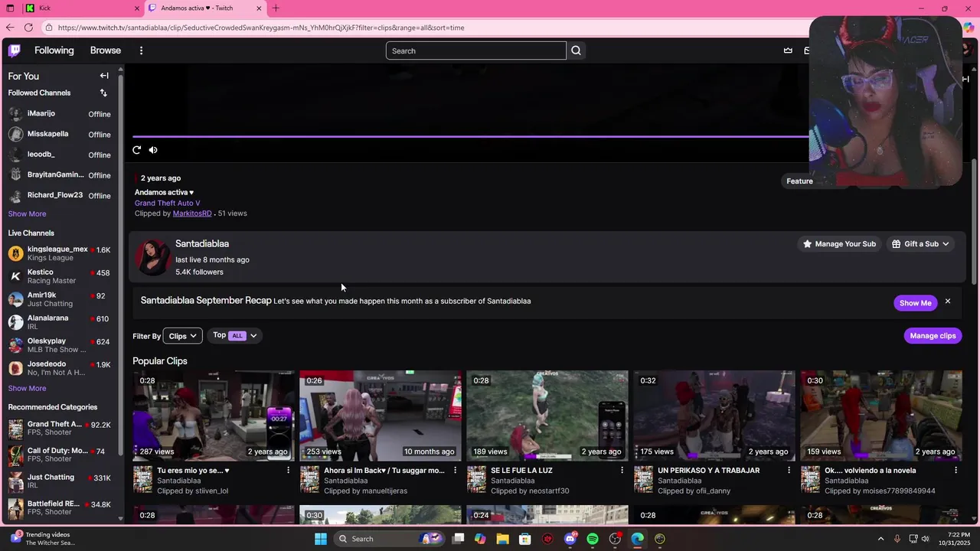Viewport: 980px width, 551px height.
Task: Open the Top ALL range dropdown
Action: [x=235, y=335]
